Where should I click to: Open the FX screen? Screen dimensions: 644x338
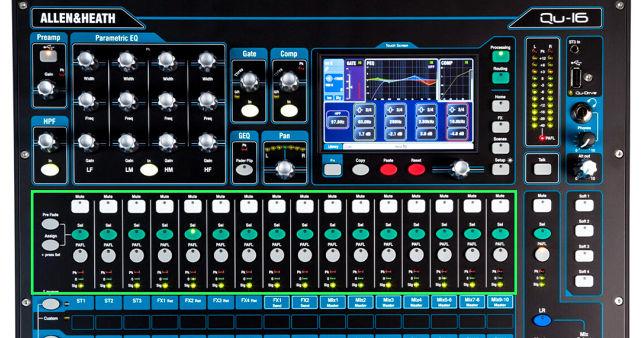(x=500, y=127)
